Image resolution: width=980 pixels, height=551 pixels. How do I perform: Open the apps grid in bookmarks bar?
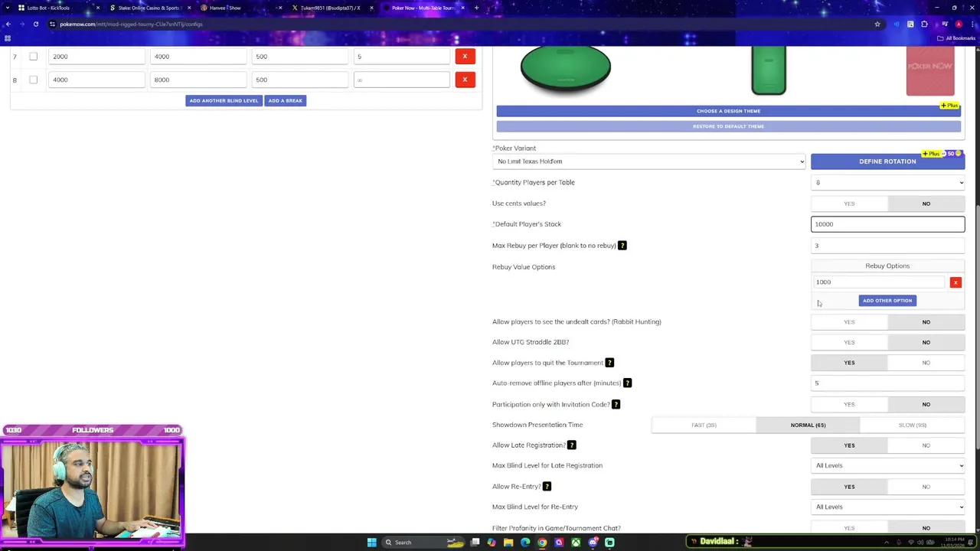8,38
